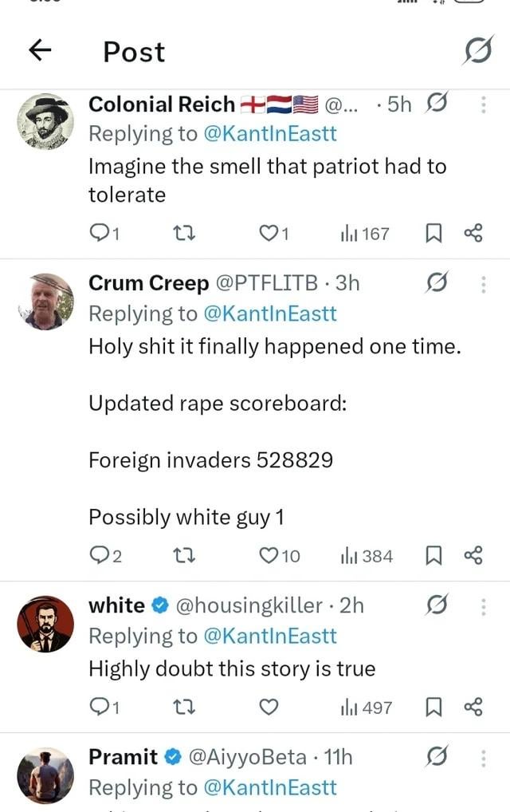
Task: Open the Grok icon in the header
Action: coord(478,50)
